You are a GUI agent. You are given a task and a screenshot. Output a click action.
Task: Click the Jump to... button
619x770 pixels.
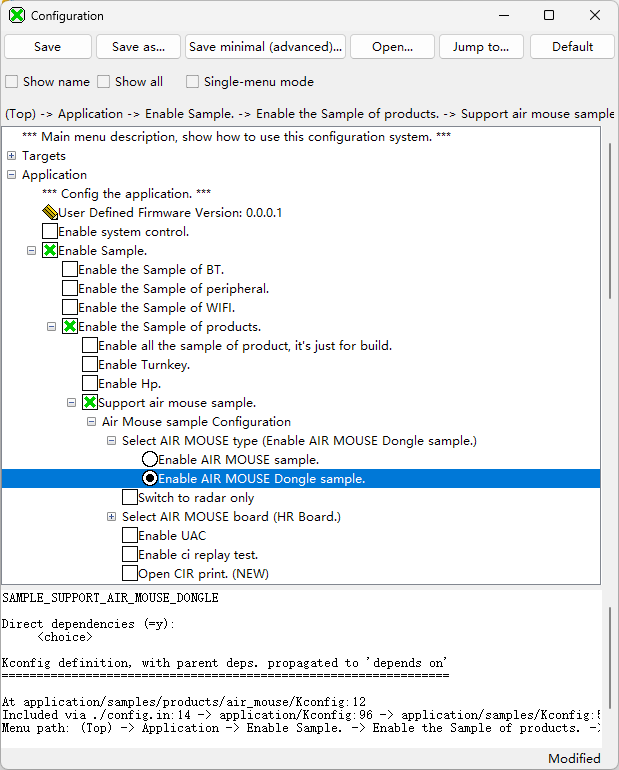(481, 47)
